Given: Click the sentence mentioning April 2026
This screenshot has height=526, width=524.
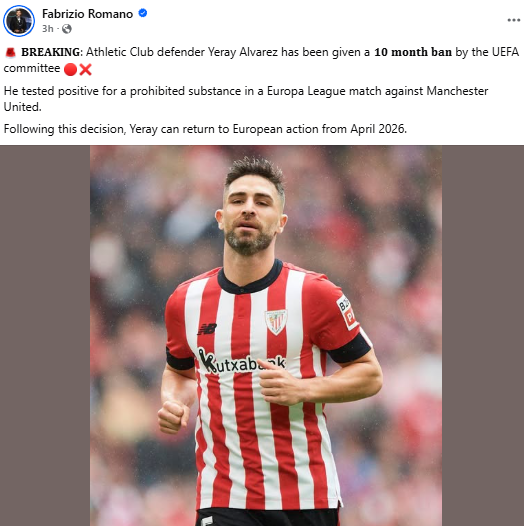Looking at the screenshot, I should (x=205, y=129).
